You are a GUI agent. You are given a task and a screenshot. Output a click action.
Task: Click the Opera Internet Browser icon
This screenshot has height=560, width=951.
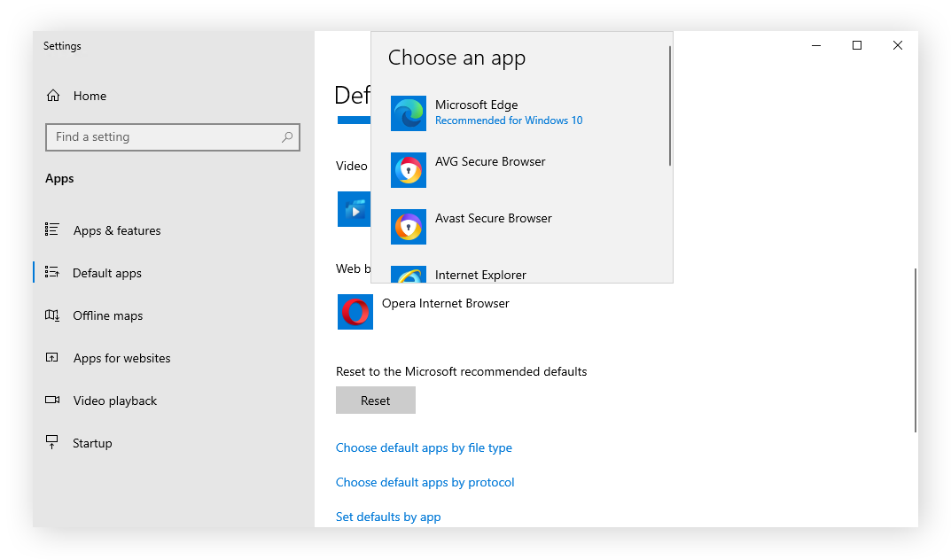(x=355, y=312)
